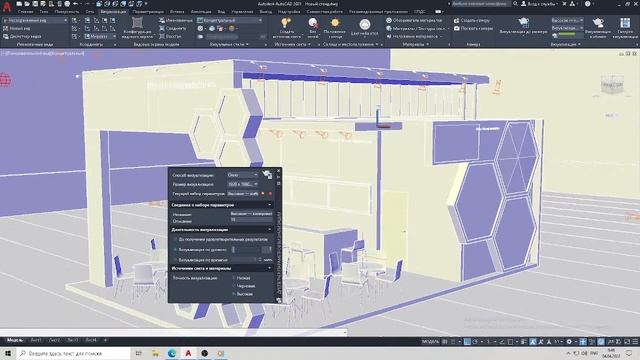Open the 'Концептуальный' visual style dropdown
Viewport: 640px width, 360px height.
[229, 20]
